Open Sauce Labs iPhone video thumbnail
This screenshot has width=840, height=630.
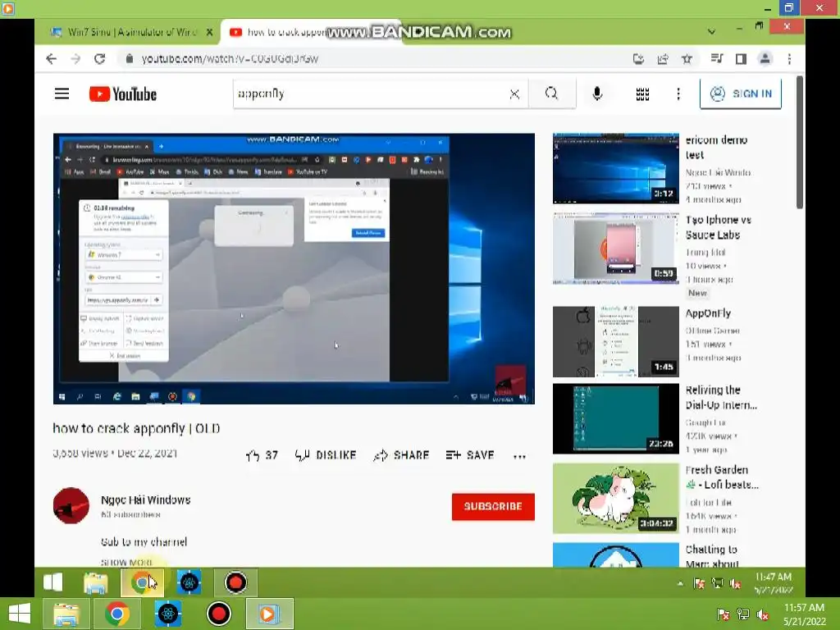[615, 248]
